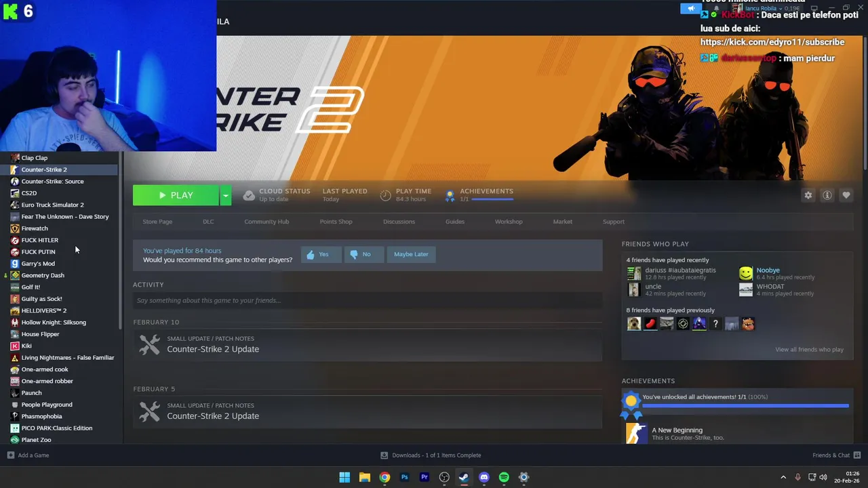The height and width of the screenshot is (488, 868).
Task: Click WHODAT's friend avatar
Action: [746, 289]
